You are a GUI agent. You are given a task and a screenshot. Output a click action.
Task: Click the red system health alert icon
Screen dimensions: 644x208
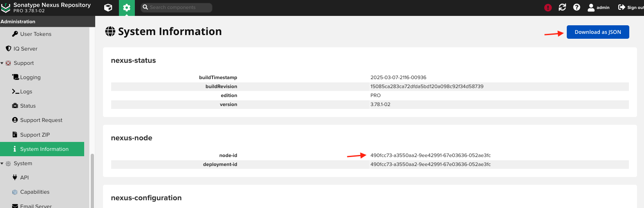(x=548, y=7)
